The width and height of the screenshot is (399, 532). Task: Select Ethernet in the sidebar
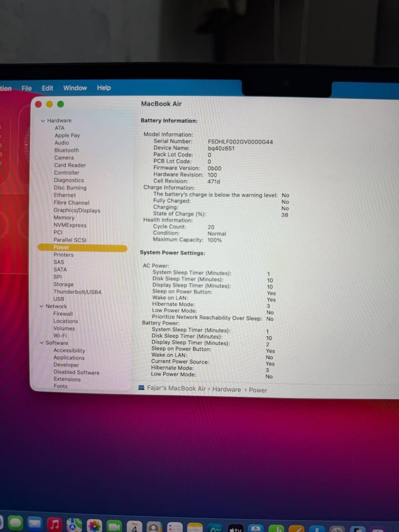[x=65, y=195]
